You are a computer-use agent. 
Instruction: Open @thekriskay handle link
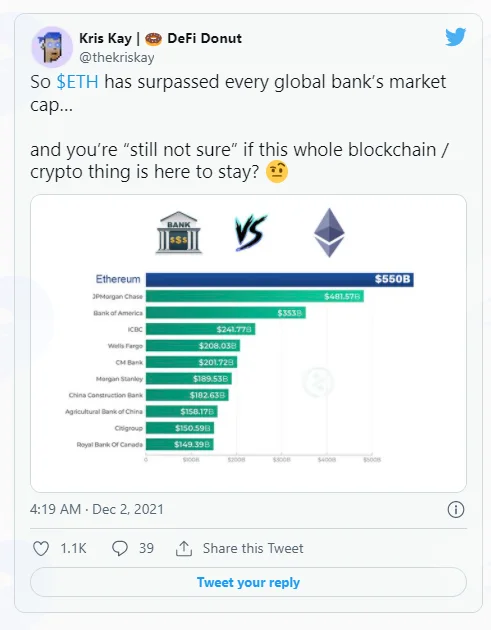(x=117, y=57)
